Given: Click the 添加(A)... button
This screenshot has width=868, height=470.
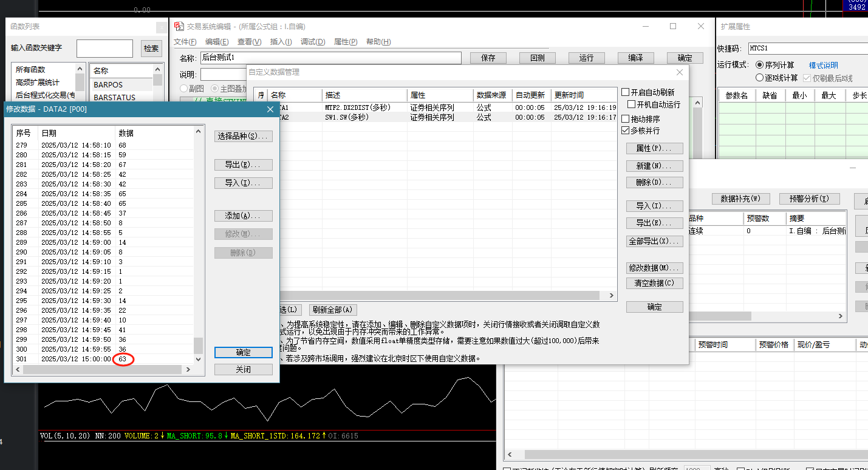Looking at the screenshot, I should [x=244, y=216].
